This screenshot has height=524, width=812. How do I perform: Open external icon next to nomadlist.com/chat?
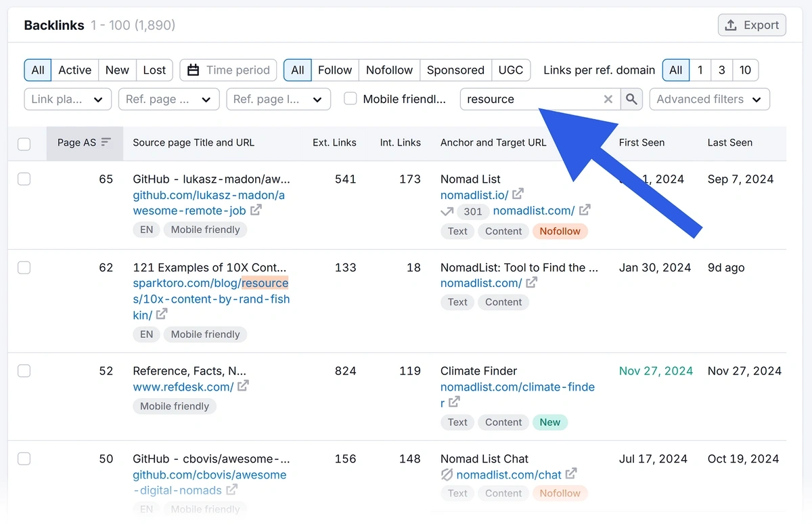[x=571, y=474]
